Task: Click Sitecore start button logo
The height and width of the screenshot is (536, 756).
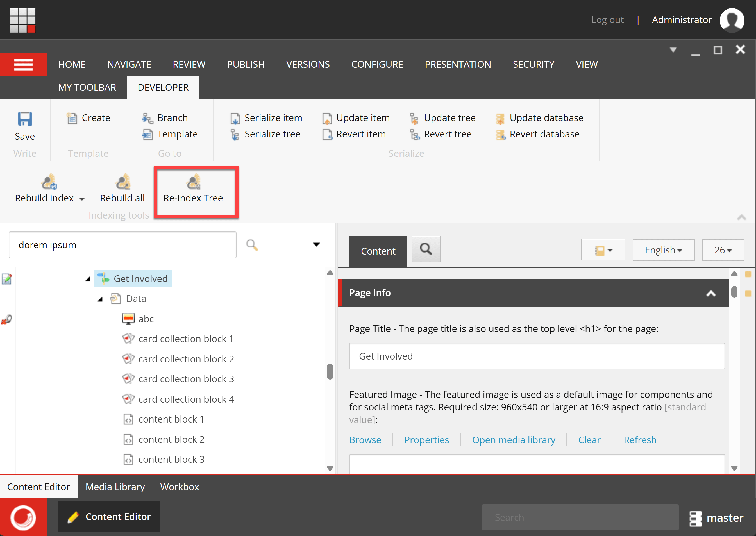Action: [x=23, y=517]
